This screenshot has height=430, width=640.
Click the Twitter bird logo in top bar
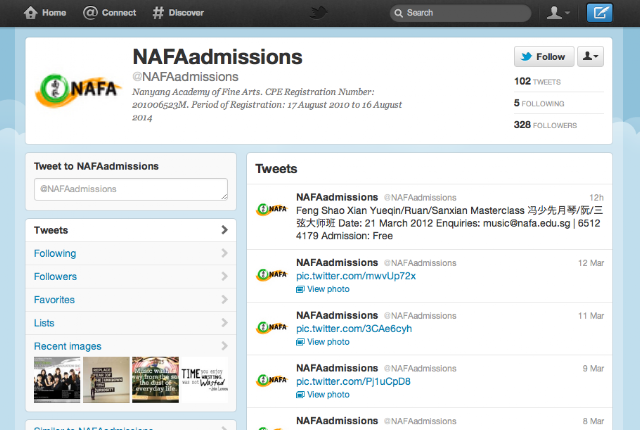pyautogui.click(x=318, y=13)
